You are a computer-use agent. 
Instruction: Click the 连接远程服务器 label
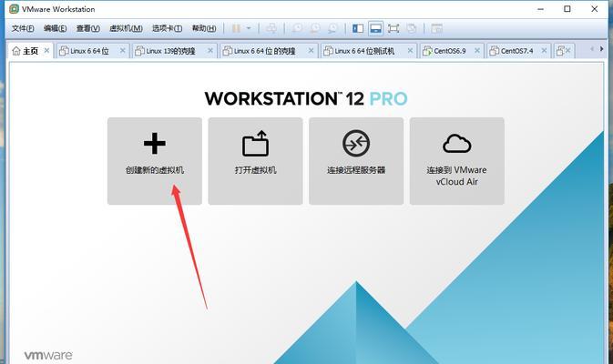[x=356, y=170]
